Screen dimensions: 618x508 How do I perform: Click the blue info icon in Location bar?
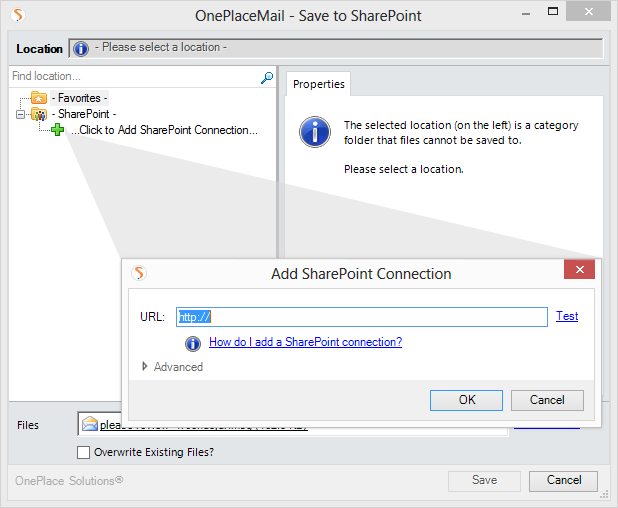(x=81, y=48)
